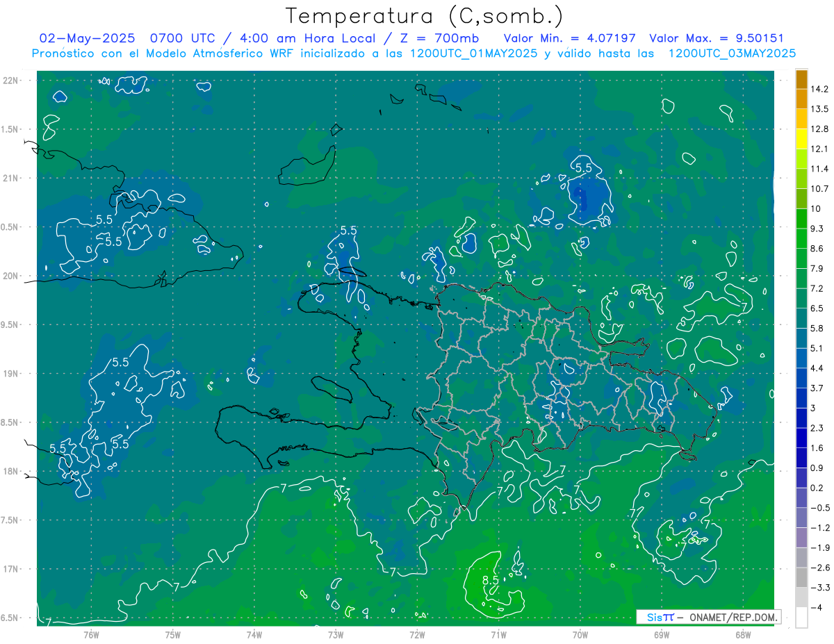Screen dimensions: 834x644
Task: Pick the brown swatch atop the color scale
Action: [801, 79]
